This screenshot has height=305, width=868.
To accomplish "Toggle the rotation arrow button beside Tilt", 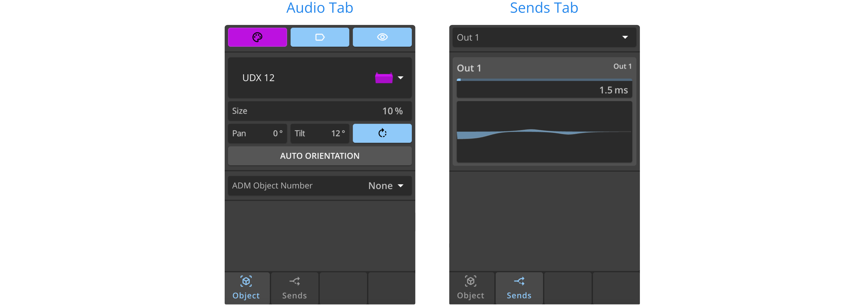I will point(382,133).
